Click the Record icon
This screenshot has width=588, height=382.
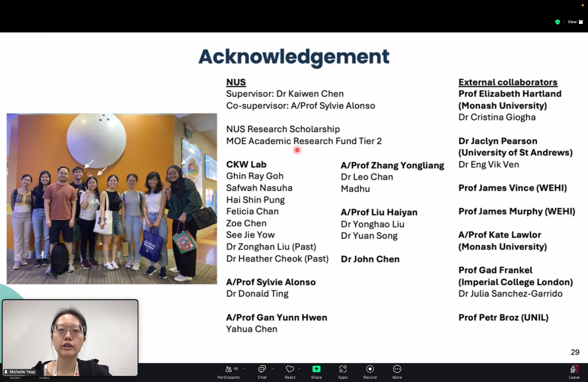coord(370,369)
